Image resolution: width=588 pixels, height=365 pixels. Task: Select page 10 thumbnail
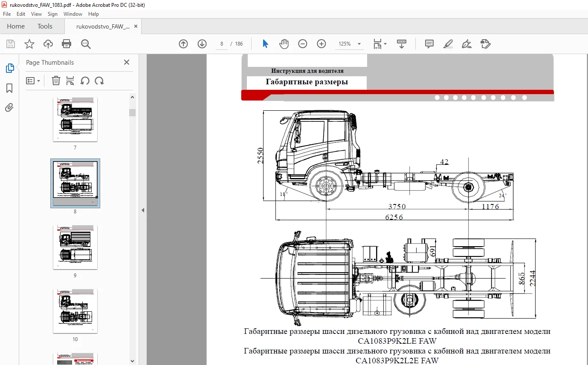tap(75, 311)
